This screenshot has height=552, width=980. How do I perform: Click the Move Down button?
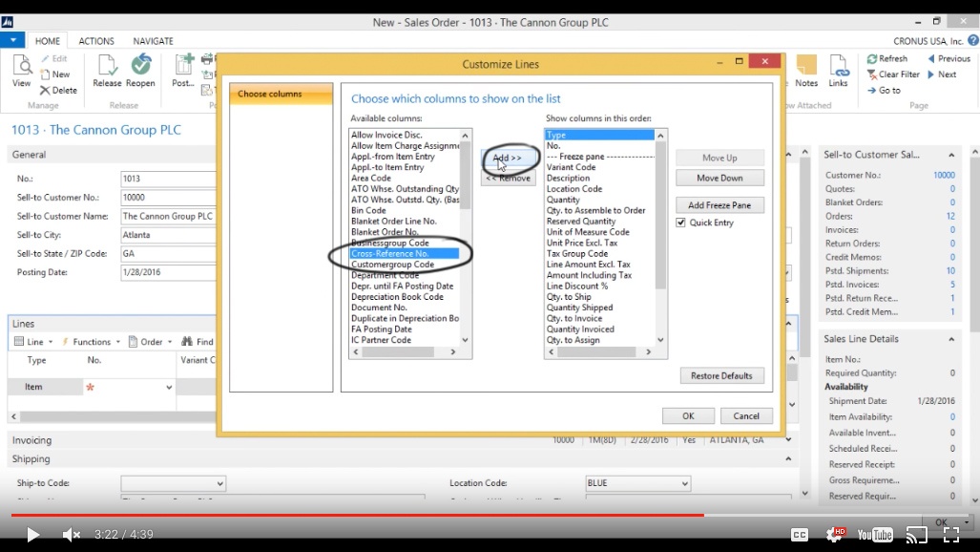tap(719, 178)
